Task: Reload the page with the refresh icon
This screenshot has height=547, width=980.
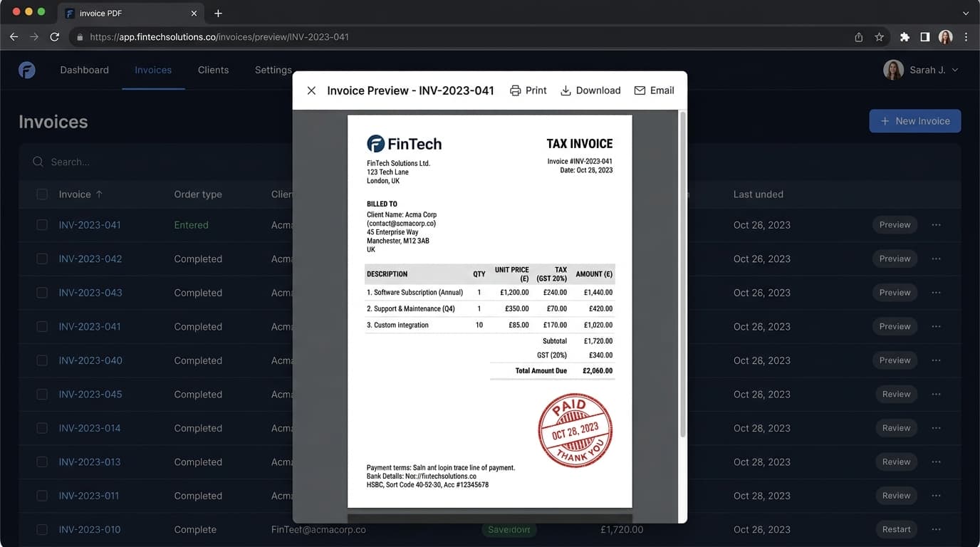Action: click(x=55, y=36)
